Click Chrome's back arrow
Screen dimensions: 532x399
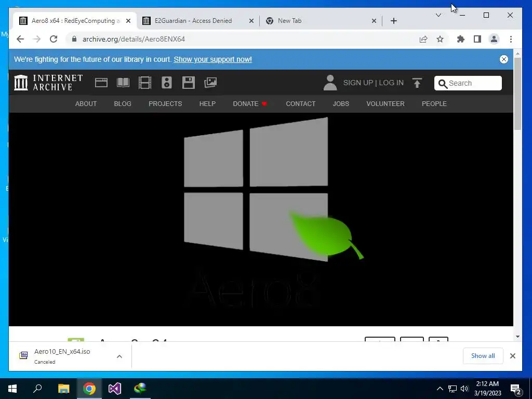point(20,39)
